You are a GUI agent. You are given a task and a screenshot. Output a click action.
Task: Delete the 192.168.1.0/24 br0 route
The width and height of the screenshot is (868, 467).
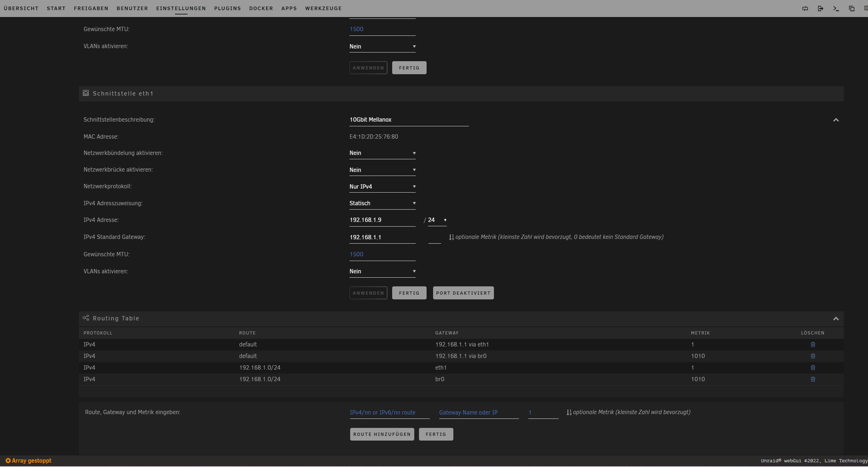(x=813, y=379)
